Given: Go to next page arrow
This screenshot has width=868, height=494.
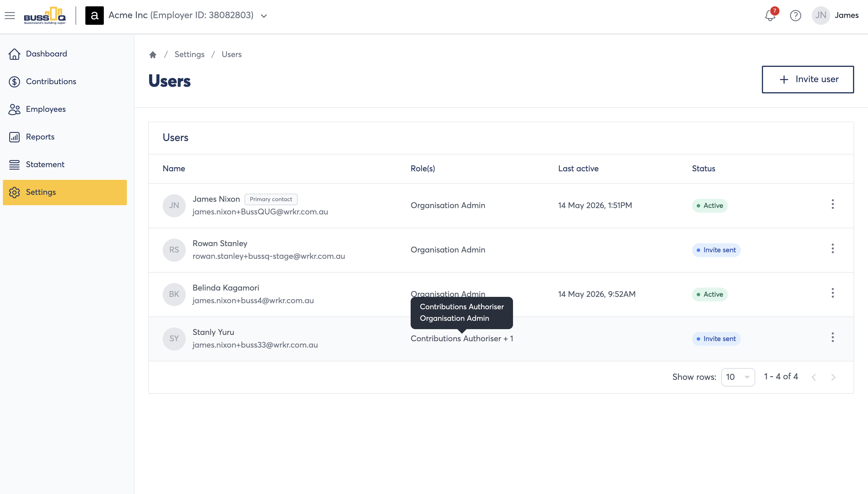Looking at the screenshot, I should pos(833,377).
